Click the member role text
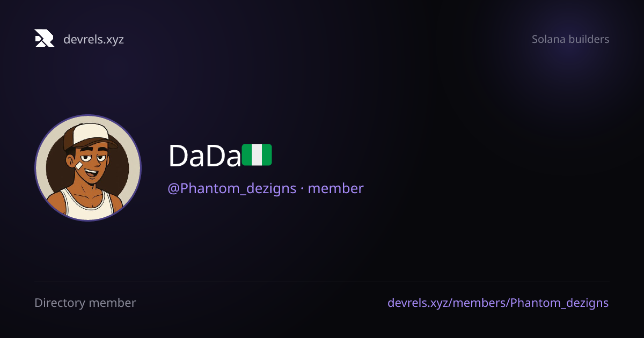Image resolution: width=644 pixels, height=338 pixels. click(x=336, y=188)
